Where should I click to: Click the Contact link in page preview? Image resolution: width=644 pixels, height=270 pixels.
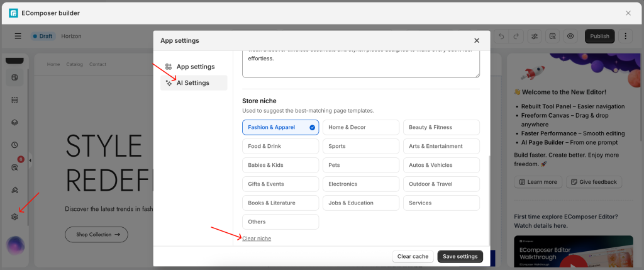(x=97, y=65)
